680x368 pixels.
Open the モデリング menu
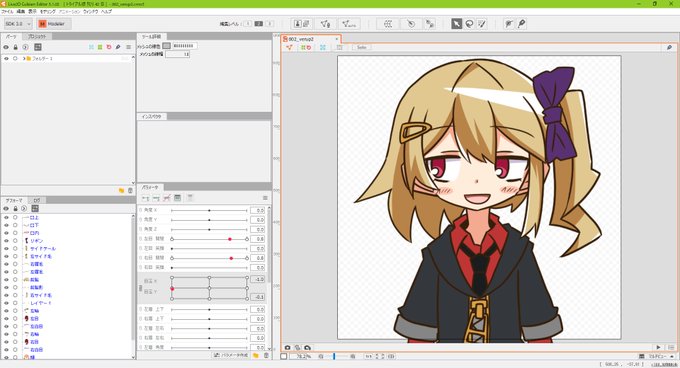47,12
